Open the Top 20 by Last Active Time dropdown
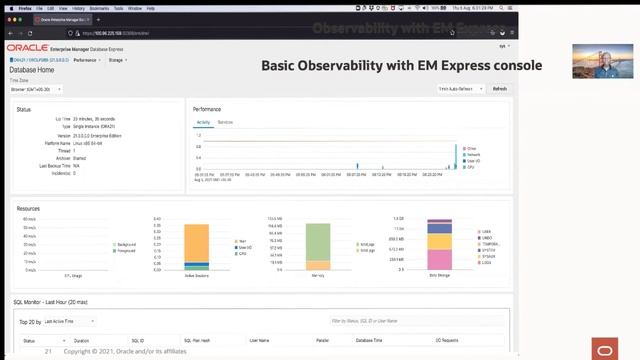640x360 pixels. point(69,322)
